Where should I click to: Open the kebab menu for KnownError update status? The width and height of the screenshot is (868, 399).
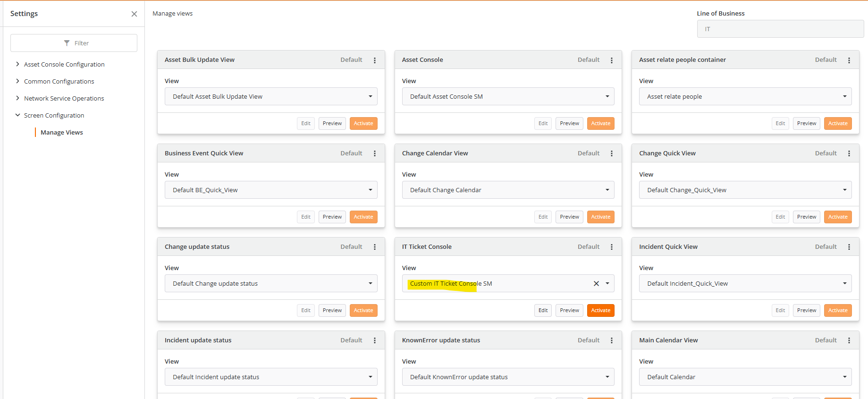(612, 340)
